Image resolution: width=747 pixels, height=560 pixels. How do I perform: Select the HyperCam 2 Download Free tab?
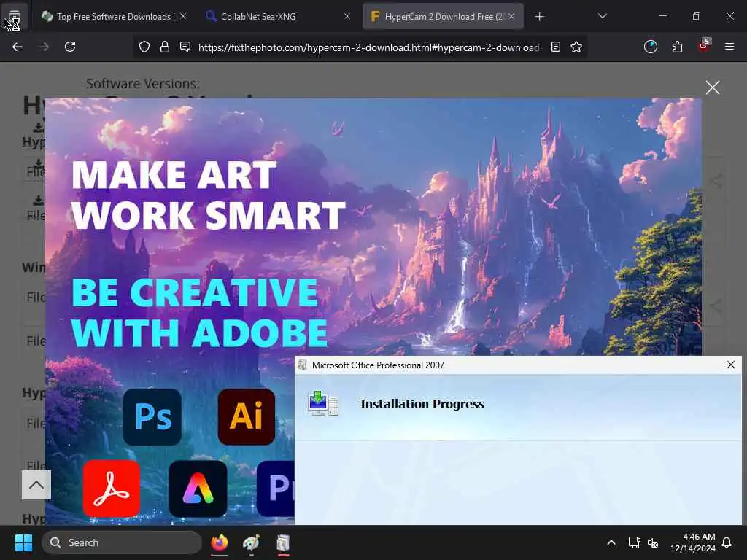coord(443,17)
